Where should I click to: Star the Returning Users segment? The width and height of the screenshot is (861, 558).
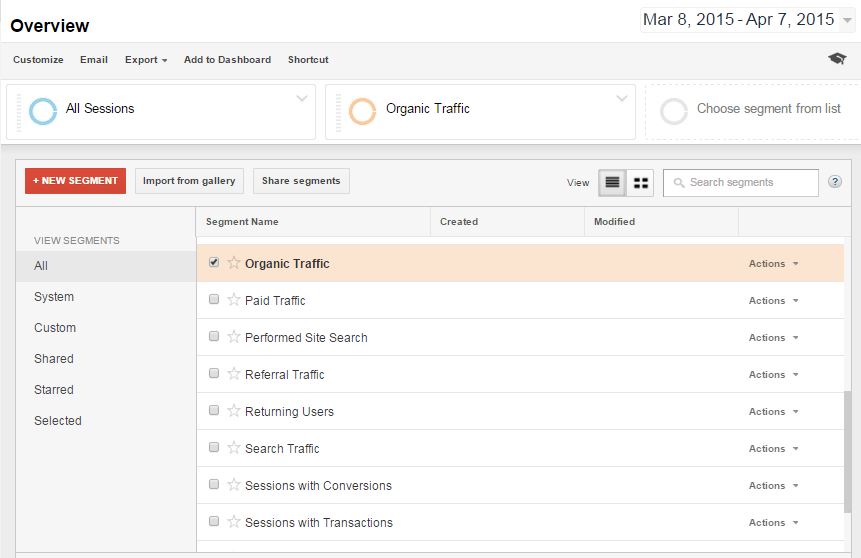[x=234, y=411]
